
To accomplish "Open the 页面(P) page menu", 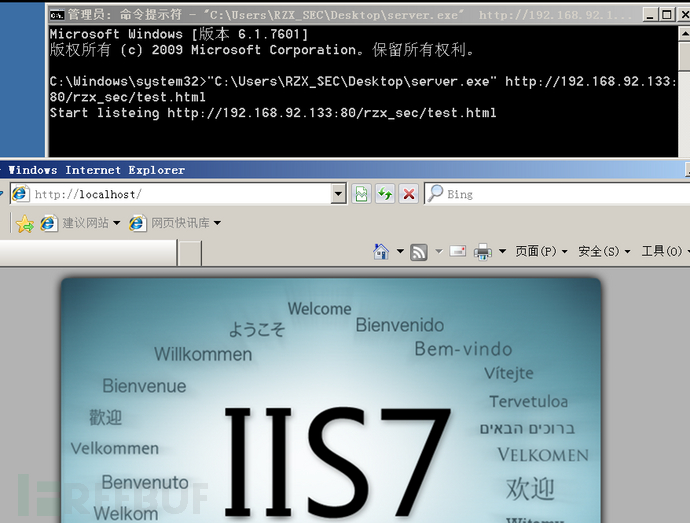I will pyautogui.click(x=541, y=251).
